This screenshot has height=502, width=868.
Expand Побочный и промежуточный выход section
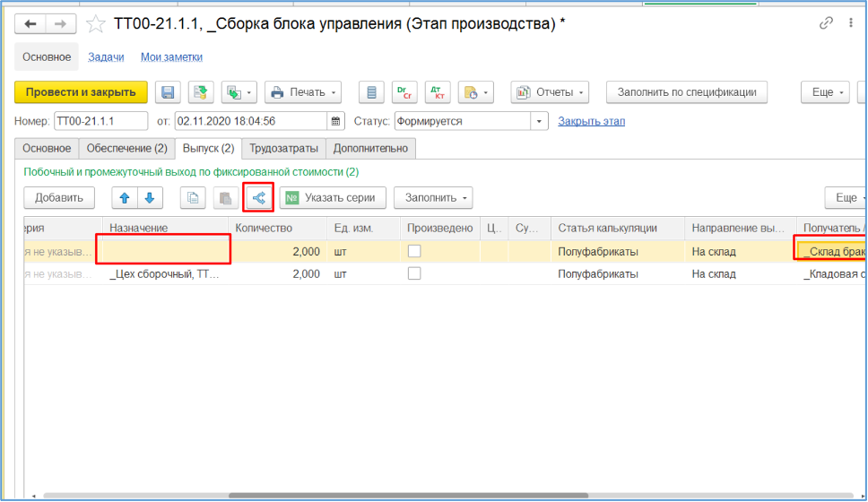[191, 172]
